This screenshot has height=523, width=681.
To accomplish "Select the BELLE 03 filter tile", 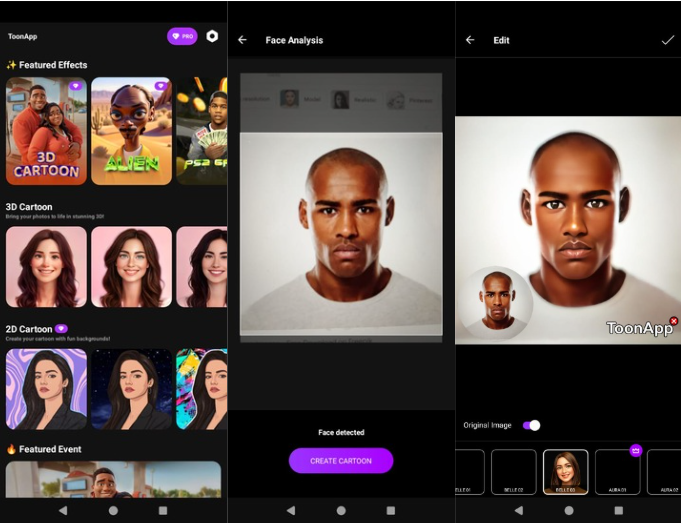I will tap(565, 472).
